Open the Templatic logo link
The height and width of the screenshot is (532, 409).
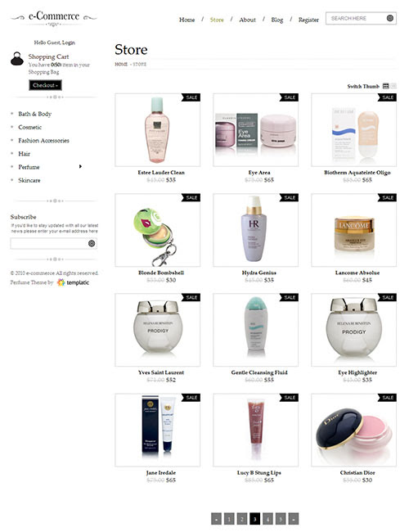click(73, 282)
